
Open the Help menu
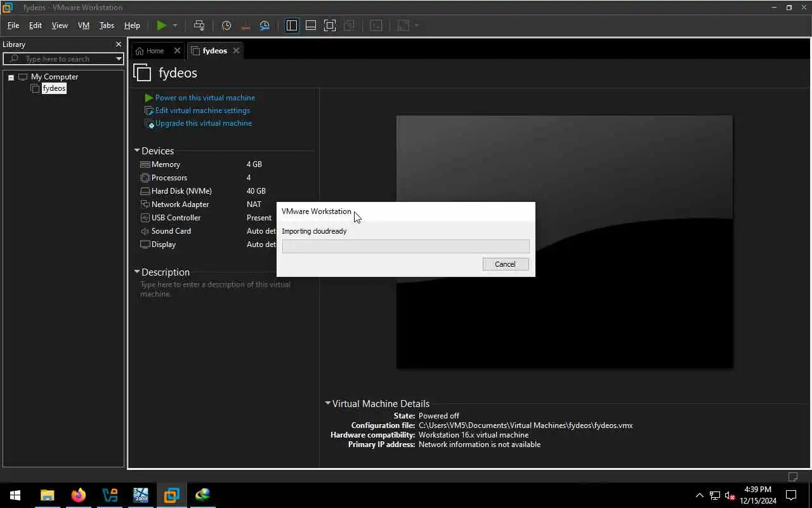[132, 25]
